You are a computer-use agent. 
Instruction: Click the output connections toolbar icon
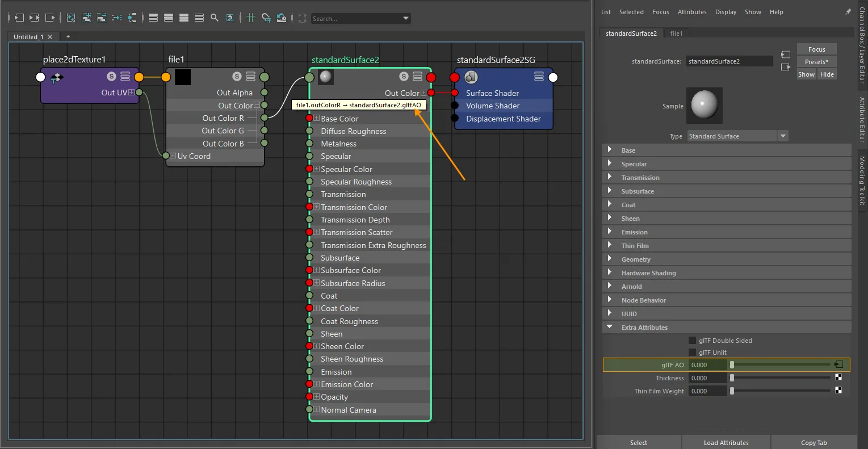click(50, 18)
